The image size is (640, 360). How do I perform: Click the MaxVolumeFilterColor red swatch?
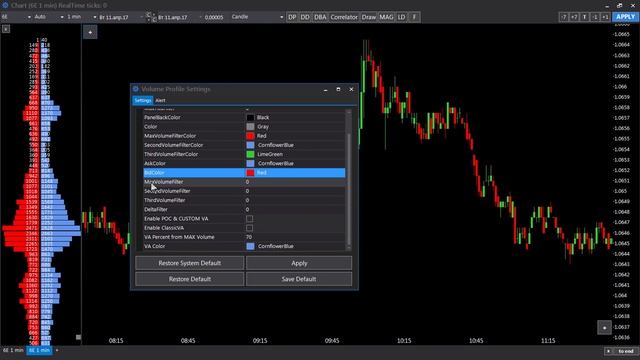(250, 136)
